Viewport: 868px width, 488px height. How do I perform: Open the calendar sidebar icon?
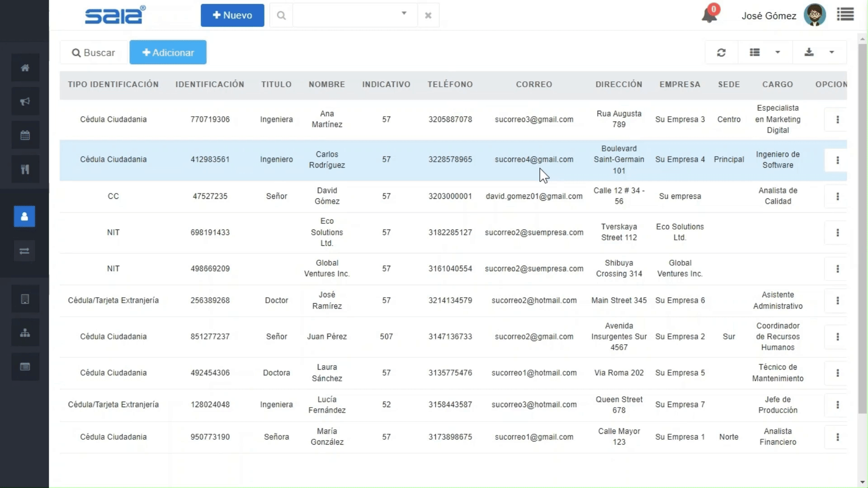click(25, 135)
